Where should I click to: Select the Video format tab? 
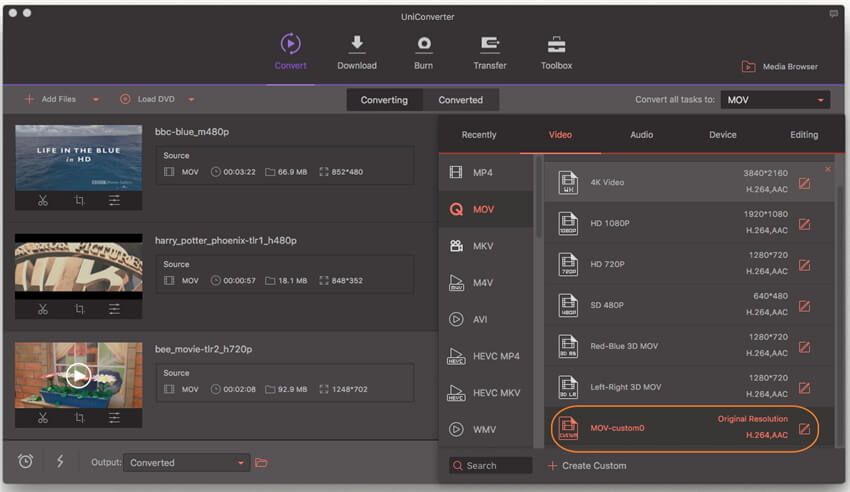[x=560, y=134]
